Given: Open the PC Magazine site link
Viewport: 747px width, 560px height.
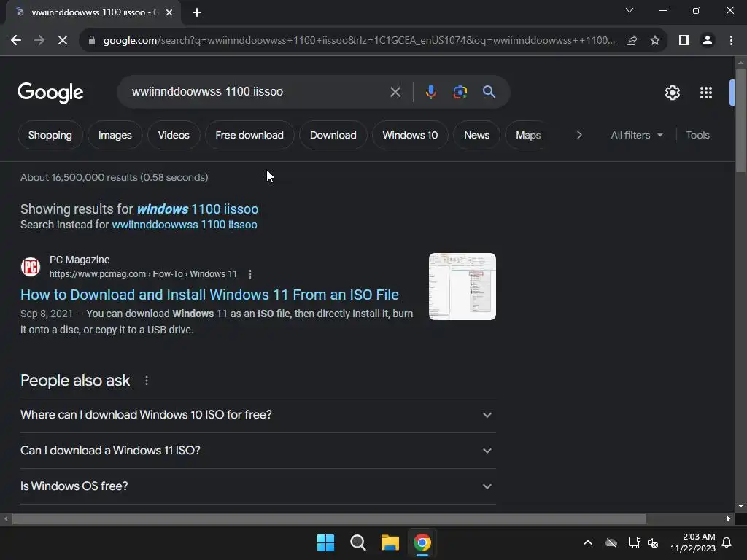Looking at the screenshot, I should (x=143, y=274).
